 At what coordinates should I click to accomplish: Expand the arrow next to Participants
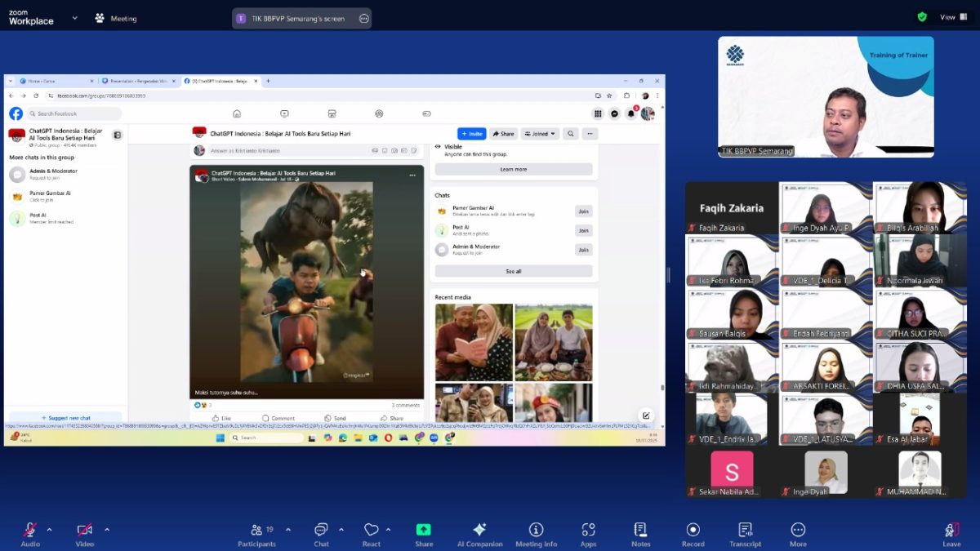click(x=287, y=530)
